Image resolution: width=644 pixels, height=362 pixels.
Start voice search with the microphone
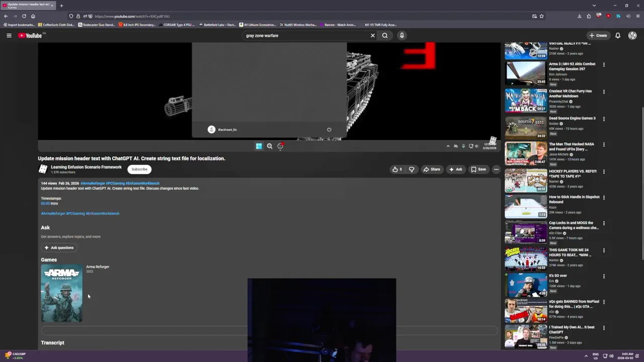point(401,35)
